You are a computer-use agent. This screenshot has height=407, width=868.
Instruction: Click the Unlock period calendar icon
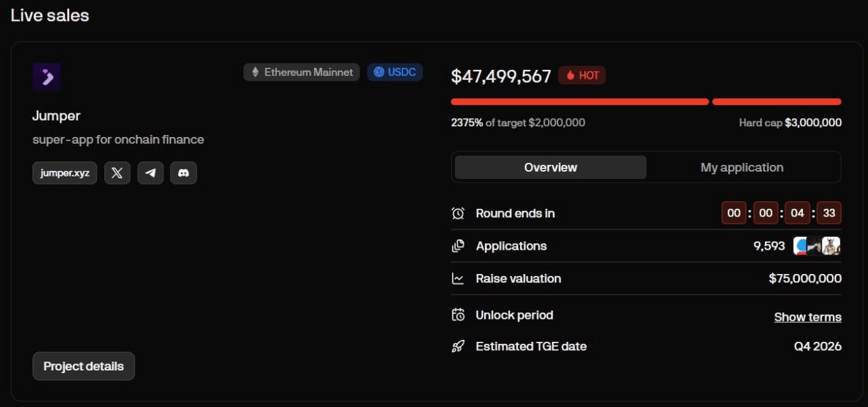pyautogui.click(x=458, y=315)
